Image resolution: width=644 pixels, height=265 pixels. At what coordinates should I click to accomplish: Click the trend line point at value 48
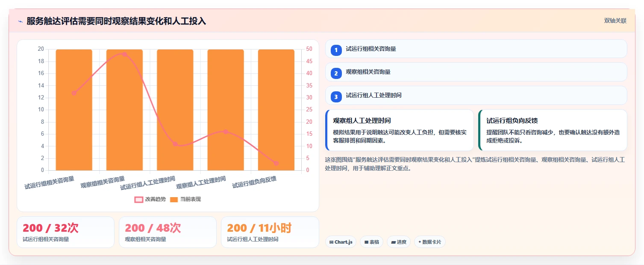pyautogui.click(x=124, y=54)
